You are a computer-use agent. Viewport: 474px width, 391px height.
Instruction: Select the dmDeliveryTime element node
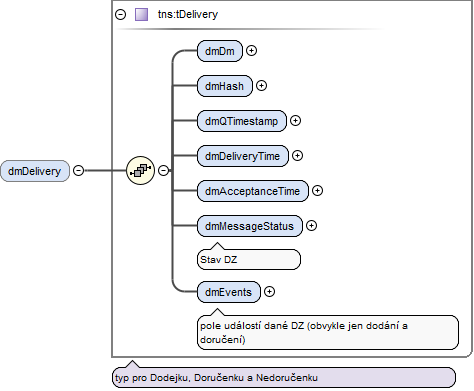point(243,156)
